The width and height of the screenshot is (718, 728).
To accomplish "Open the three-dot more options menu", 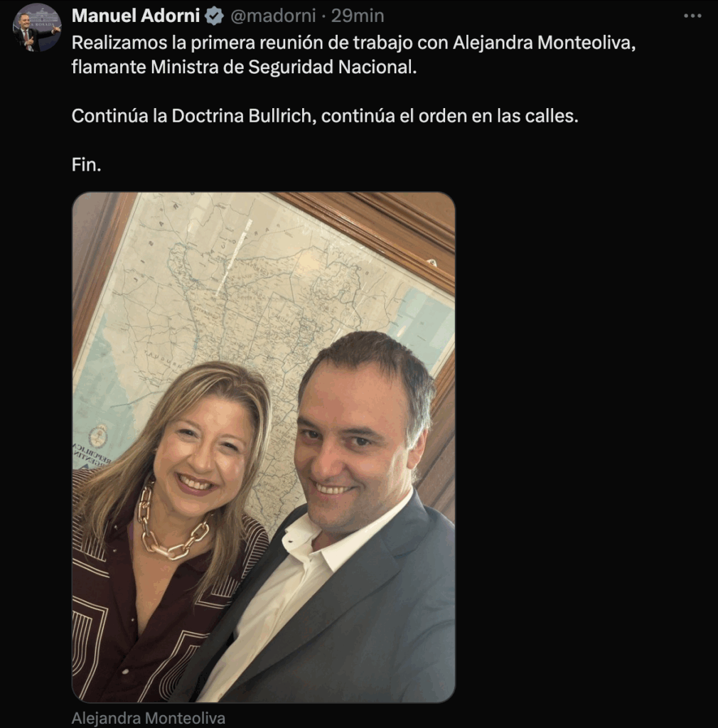I will click(x=692, y=16).
